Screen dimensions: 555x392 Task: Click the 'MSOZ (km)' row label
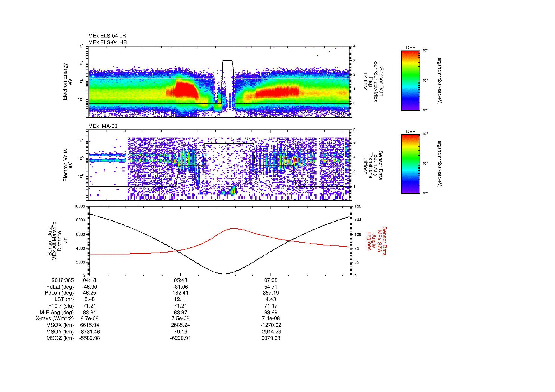60,338
